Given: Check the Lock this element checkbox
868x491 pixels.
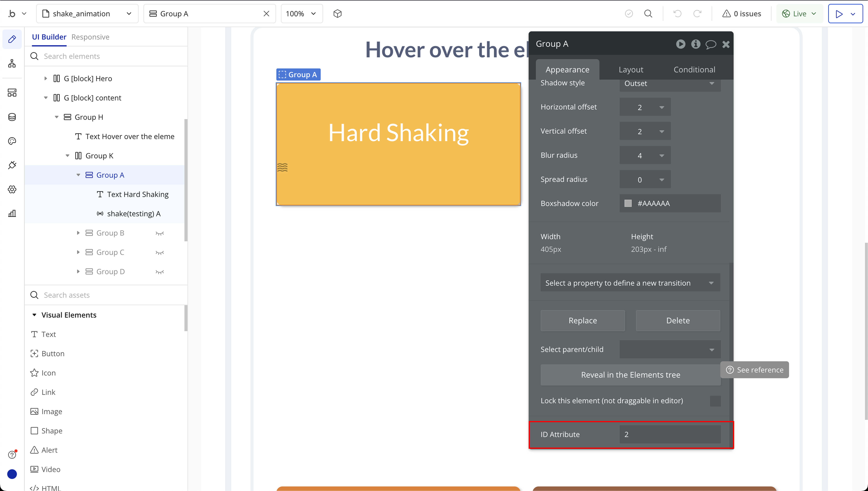Looking at the screenshot, I should point(715,401).
